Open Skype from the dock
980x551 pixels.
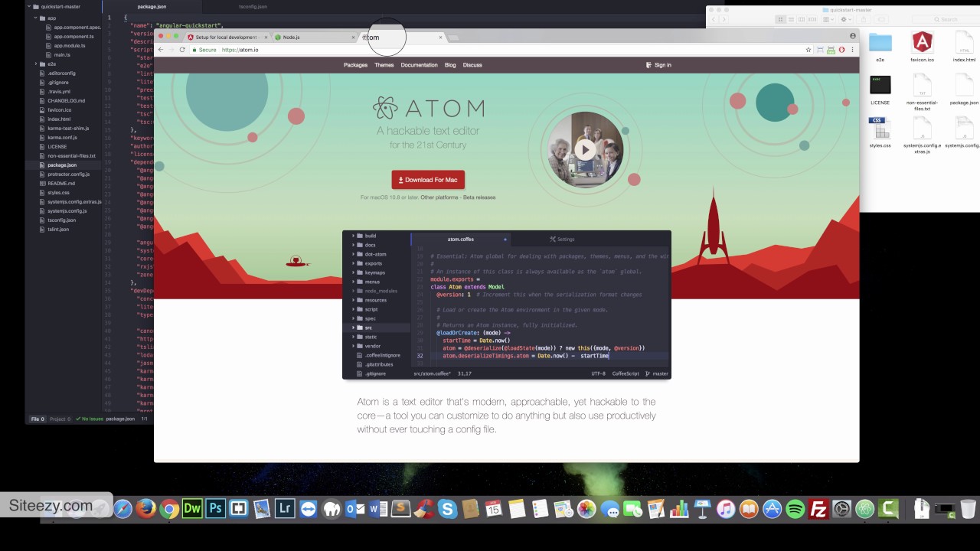click(x=447, y=508)
